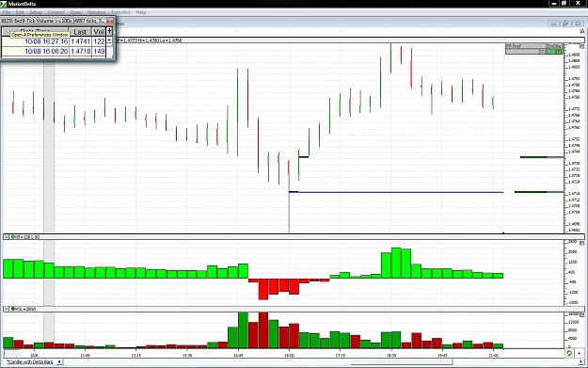Click green dot beside delta pane label
Screen dimensions: 588x368
click(x=13, y=237)
